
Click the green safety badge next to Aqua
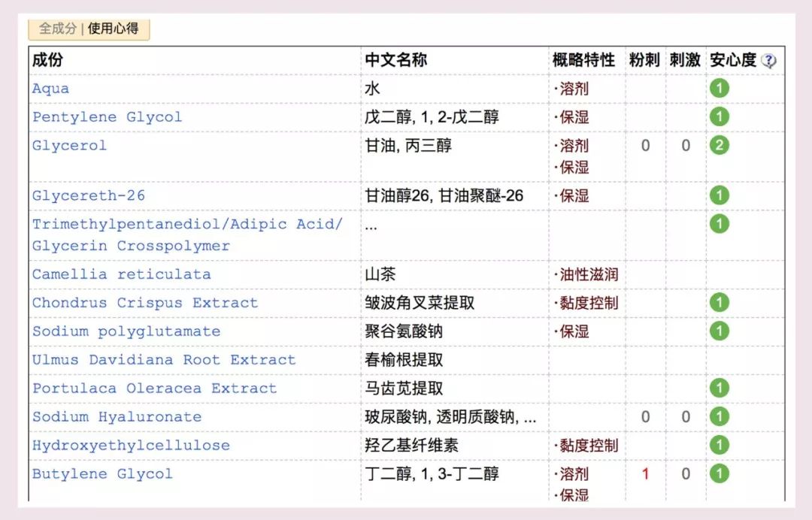719,88
